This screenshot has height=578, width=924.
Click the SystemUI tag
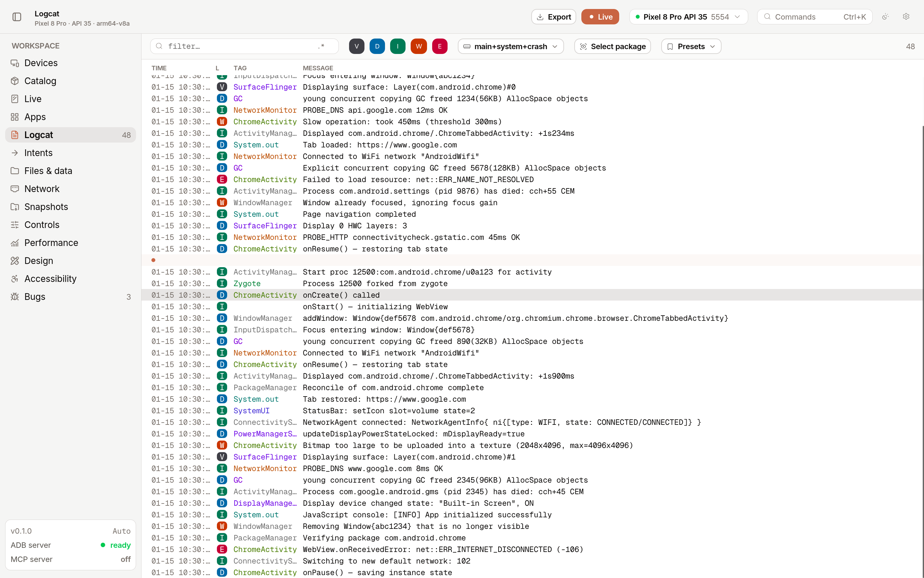point(252,411)
